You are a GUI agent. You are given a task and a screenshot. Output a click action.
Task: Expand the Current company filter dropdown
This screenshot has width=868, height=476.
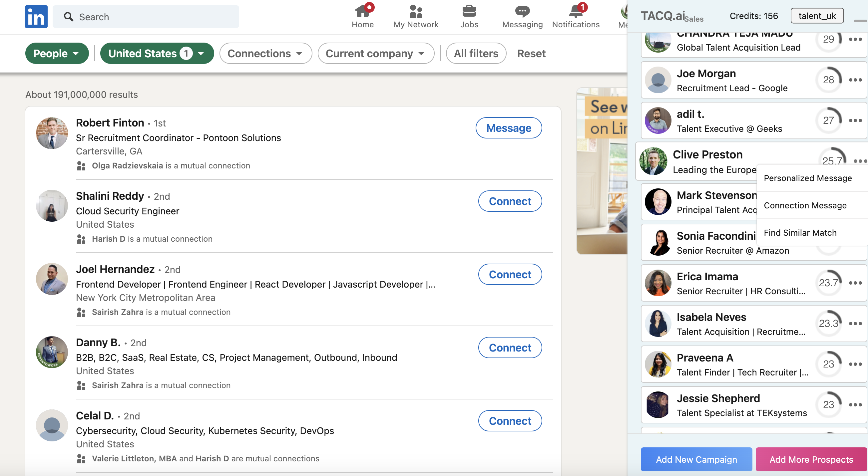pos(376,53)
